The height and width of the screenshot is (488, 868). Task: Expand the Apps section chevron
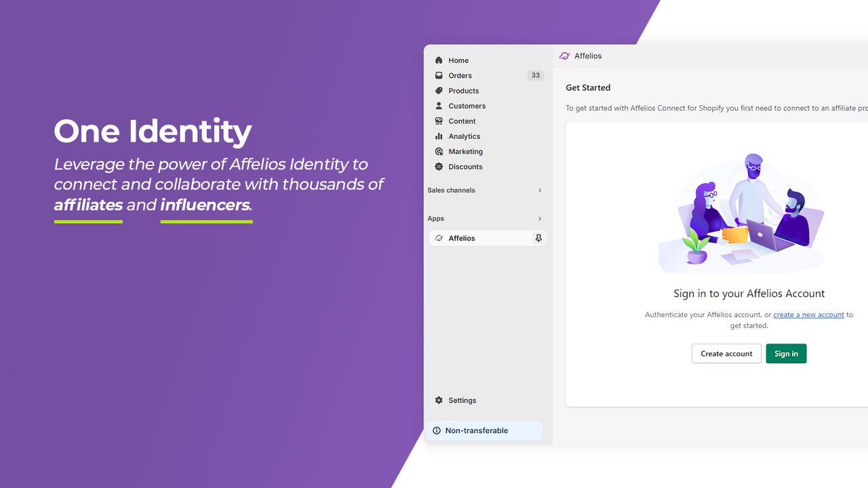coord(540,218)
